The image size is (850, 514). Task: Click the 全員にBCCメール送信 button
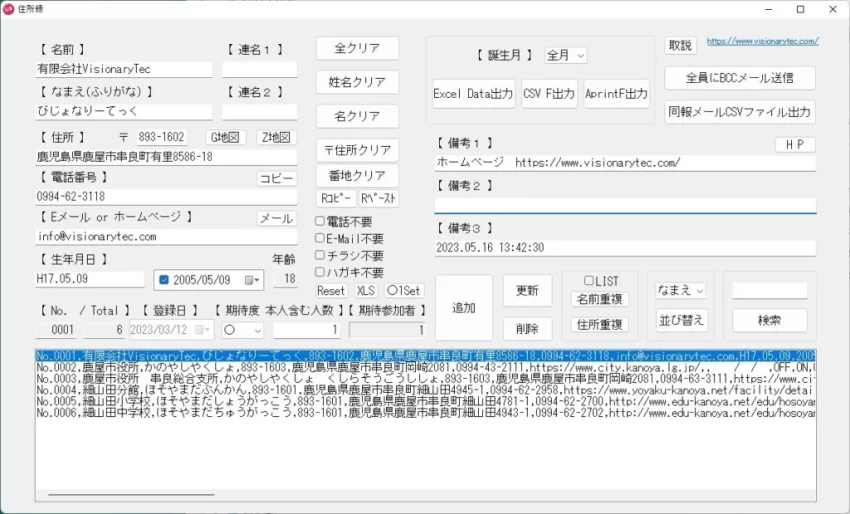click(x=739, y=78)
